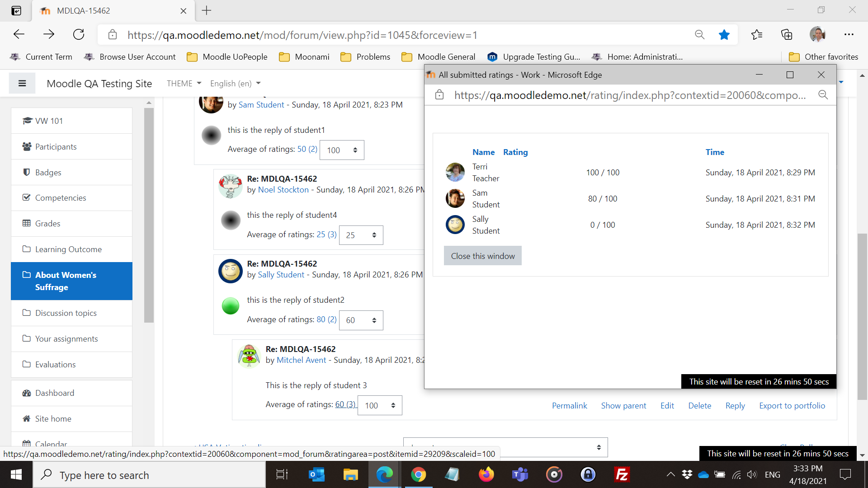
Task: Click Sally Student's avatar in ratings popup
Action: tap(455, 225)
